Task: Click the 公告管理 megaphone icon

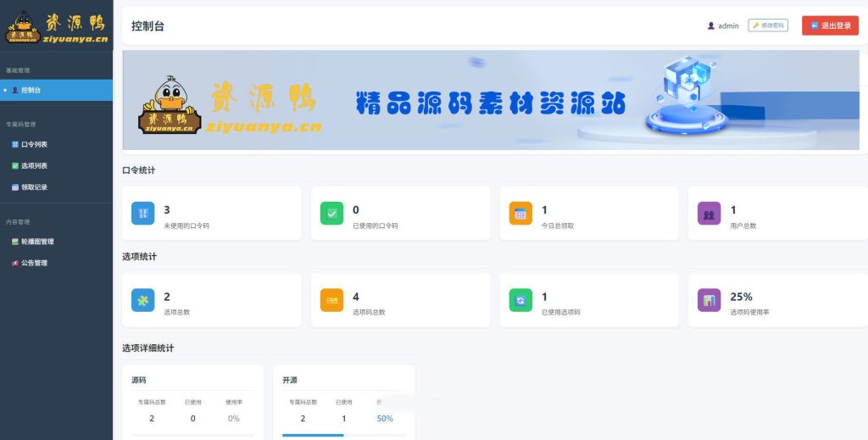Action: 15,264
